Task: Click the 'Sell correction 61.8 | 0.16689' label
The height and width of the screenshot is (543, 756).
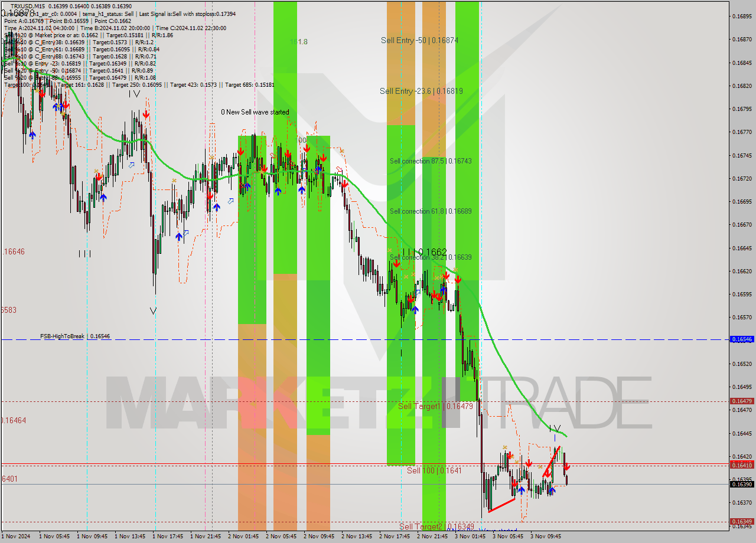Action: (431, 211)
